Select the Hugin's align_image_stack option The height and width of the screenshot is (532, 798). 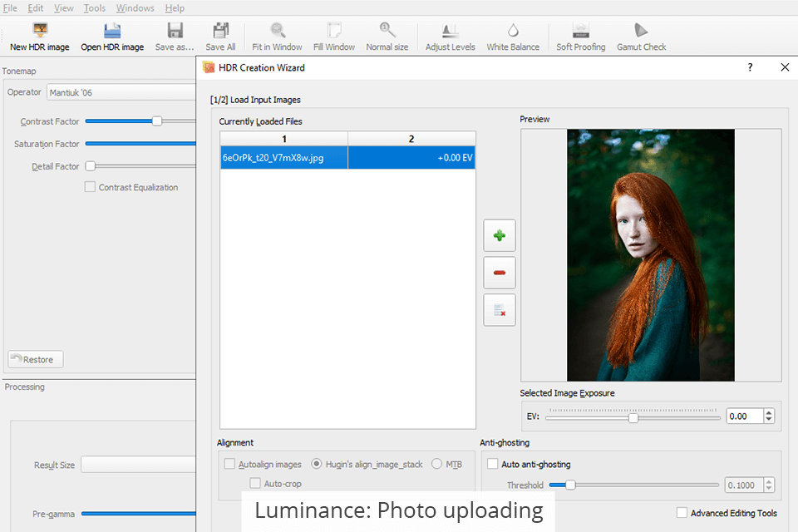pos(317,464)
